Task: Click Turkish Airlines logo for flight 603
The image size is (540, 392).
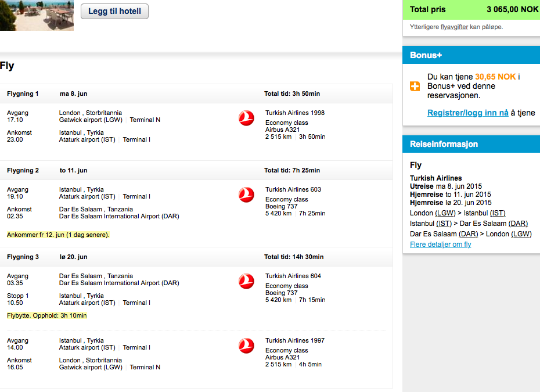Action: click(246, 195)
